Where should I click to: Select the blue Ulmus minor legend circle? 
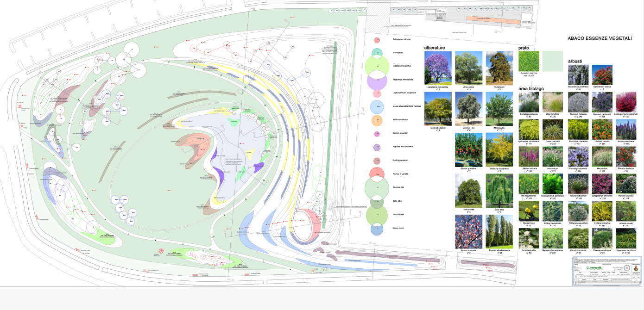click(x=377, y=229)
